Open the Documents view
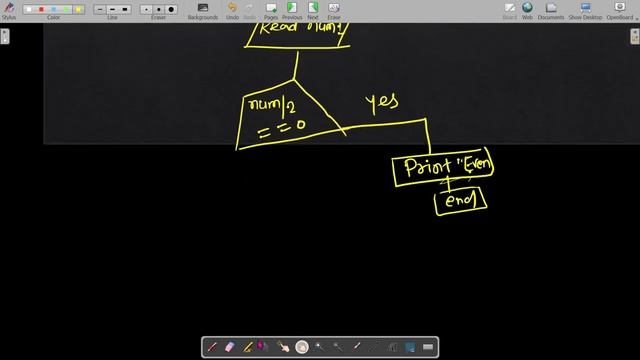This screenshot has width=640, height=360. 551,11
